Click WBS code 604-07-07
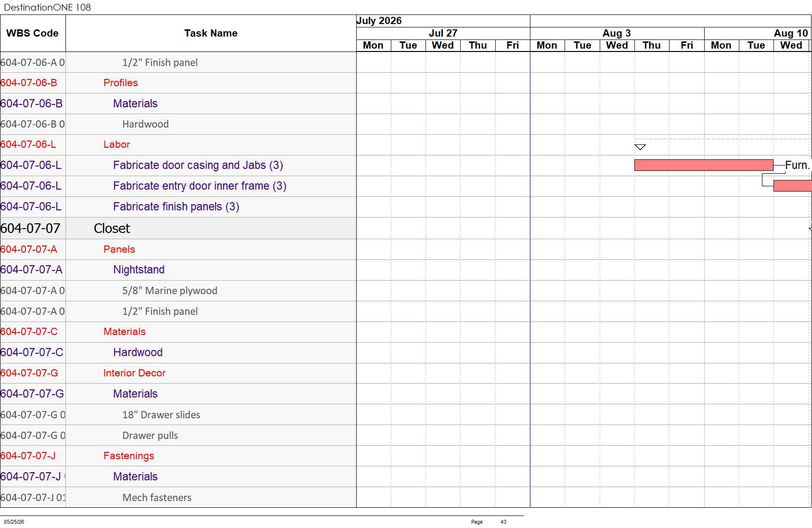 tap(30, 228)
